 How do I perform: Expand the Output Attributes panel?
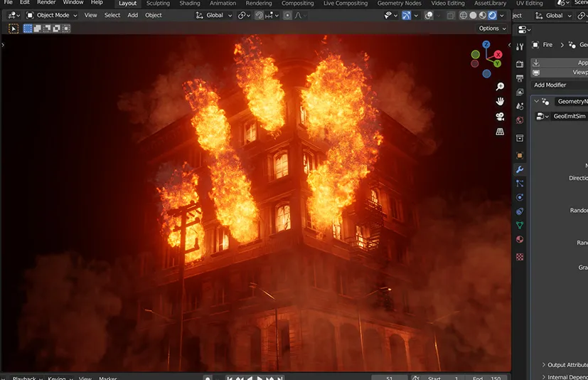(565, 365)
